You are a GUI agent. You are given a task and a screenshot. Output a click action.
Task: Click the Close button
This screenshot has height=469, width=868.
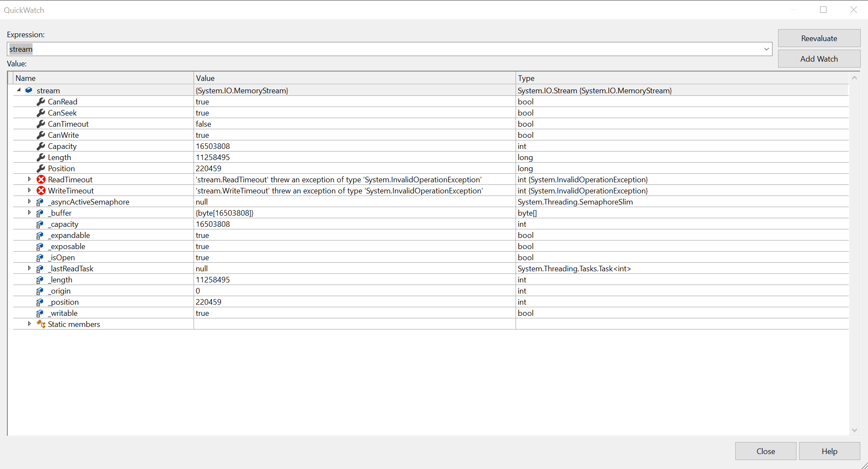coord(765,451)
